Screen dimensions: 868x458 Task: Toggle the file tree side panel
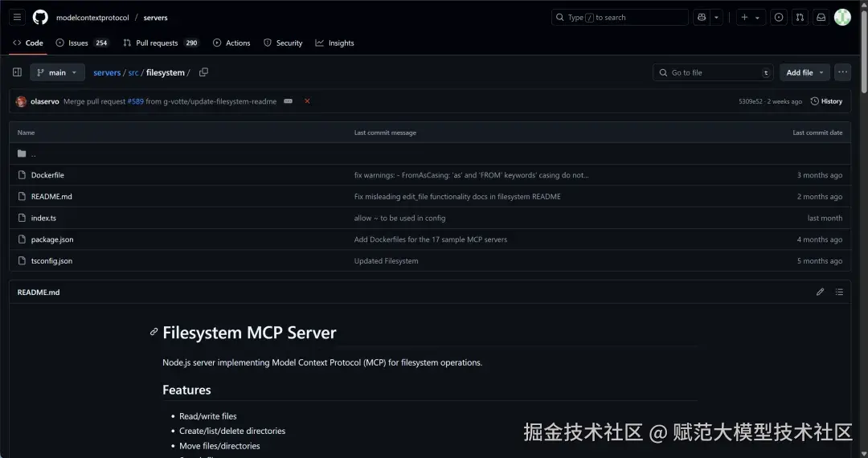[x=17, y=72]
